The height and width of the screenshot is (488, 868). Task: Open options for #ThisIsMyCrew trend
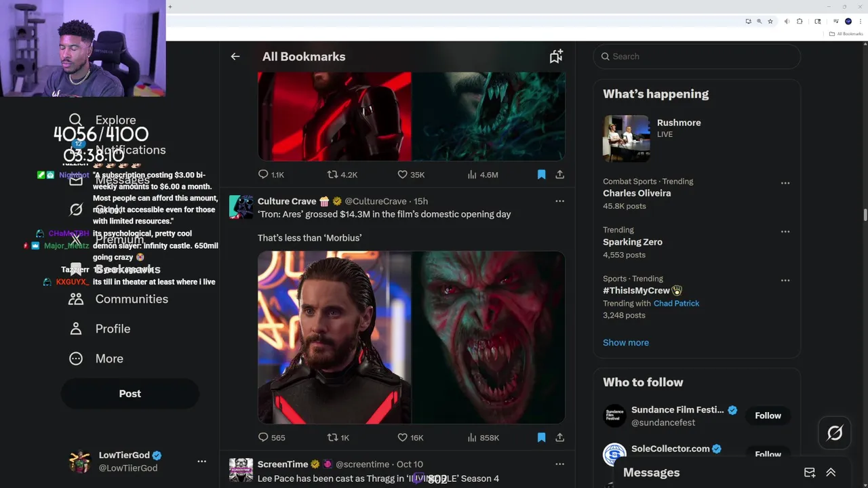pos(785,281)
